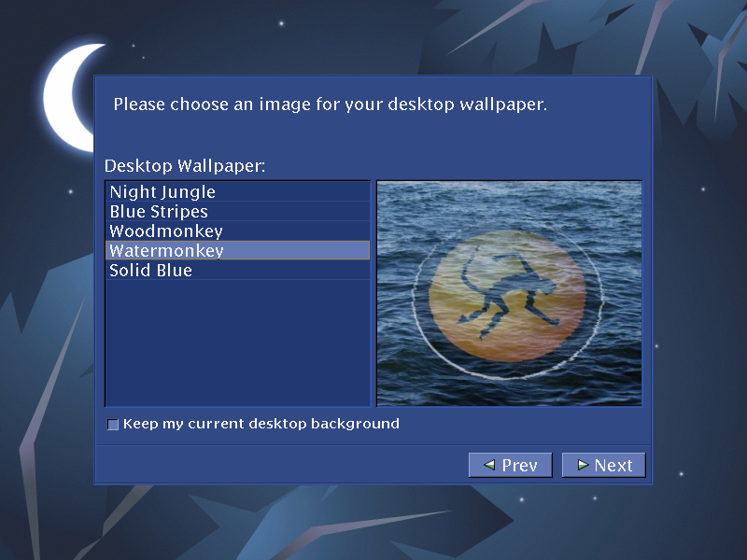This screenshot has height=560, width=747.
Task: Click the Watermonkey wallpaper preview image
Action: point(509,293)
